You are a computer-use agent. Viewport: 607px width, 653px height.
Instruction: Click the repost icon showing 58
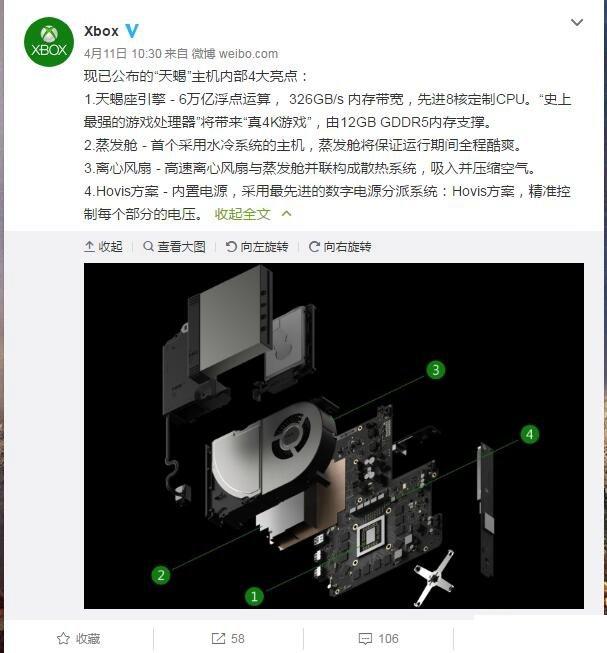click(x=228, y=638)
